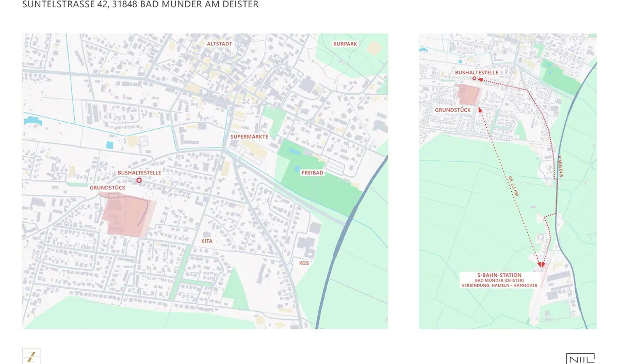Click the NIIL logo at bottom right

580,358
